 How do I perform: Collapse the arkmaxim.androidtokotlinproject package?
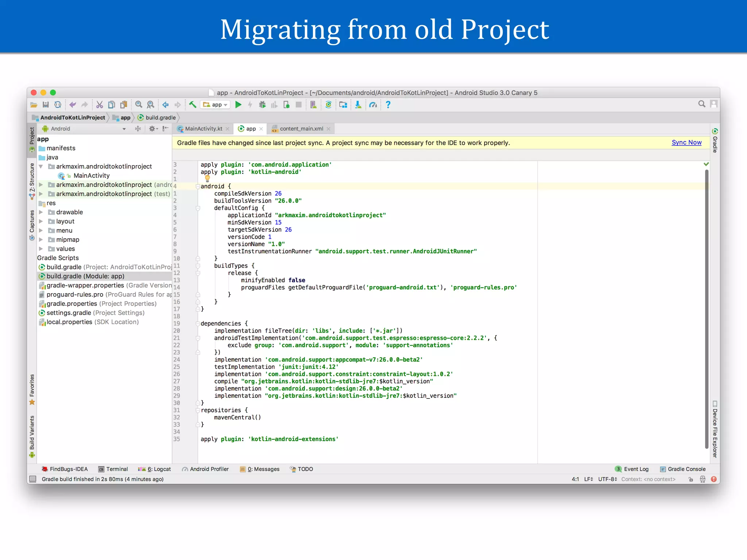[41, 167]
